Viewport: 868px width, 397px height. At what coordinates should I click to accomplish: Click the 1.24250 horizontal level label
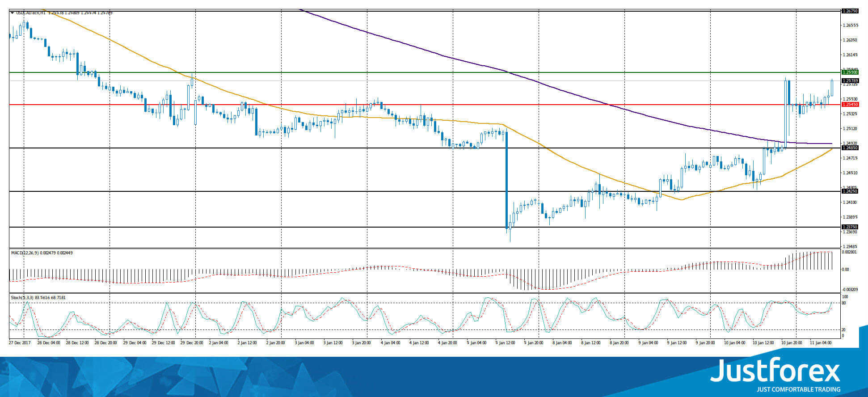(850, 191)
